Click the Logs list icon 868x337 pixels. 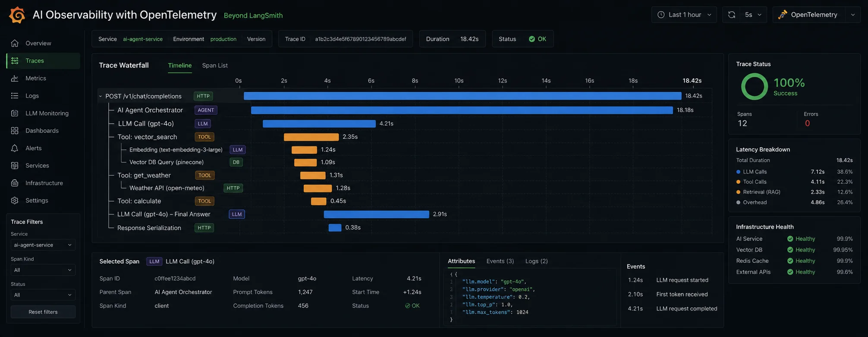[x=15, y=96]
